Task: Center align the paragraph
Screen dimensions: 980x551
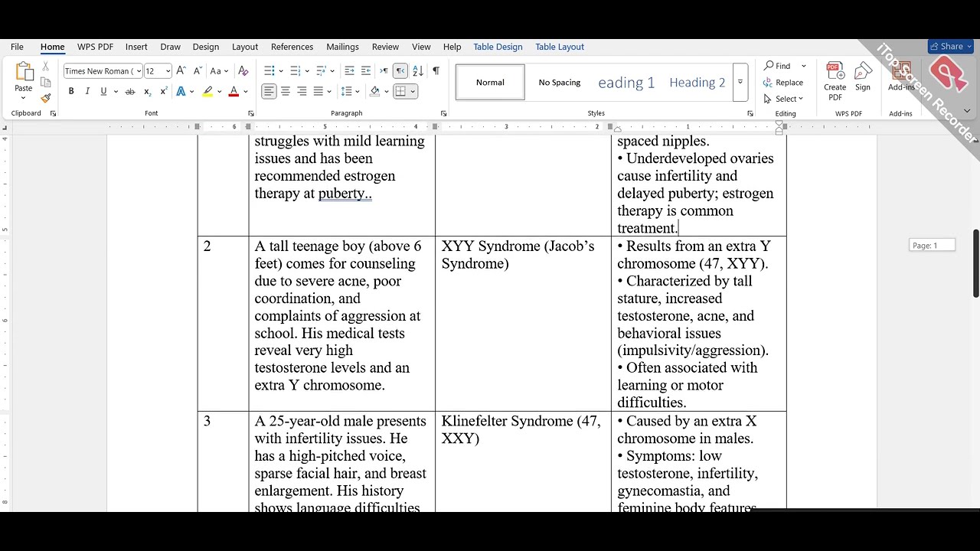Action: [x=286, y=92]
